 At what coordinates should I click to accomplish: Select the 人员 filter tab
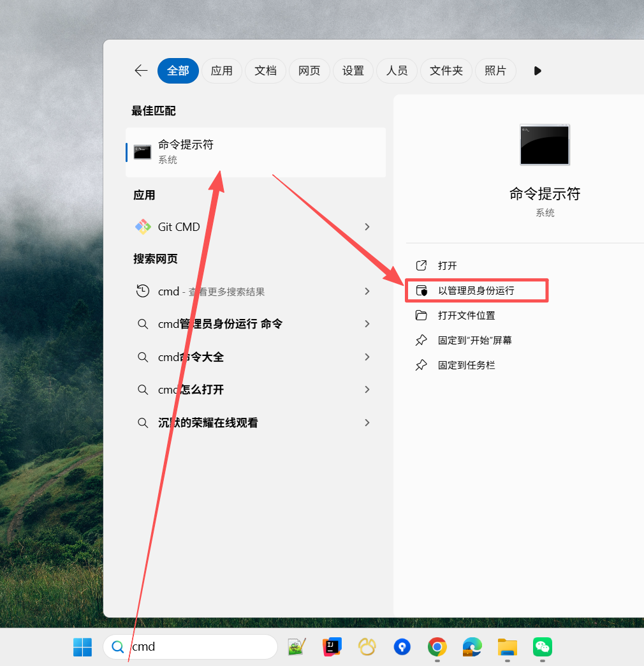point(397,71)
